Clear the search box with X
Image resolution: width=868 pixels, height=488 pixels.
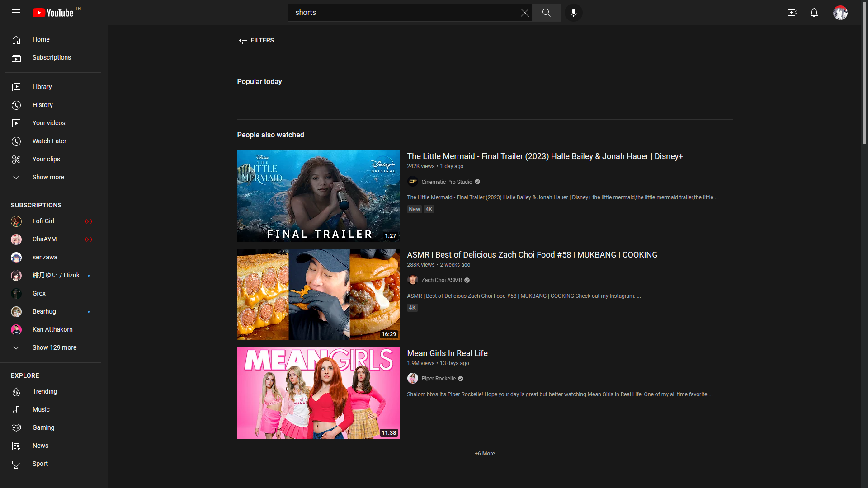(524, 13)
